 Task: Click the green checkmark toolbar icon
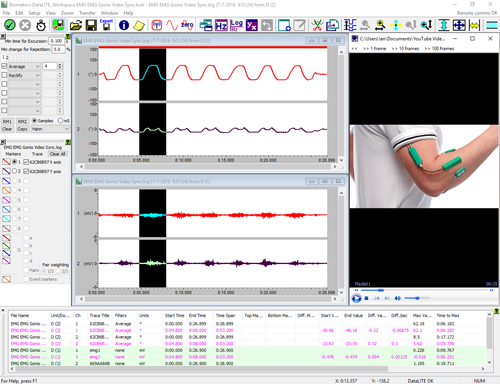[x=10, y=25]
